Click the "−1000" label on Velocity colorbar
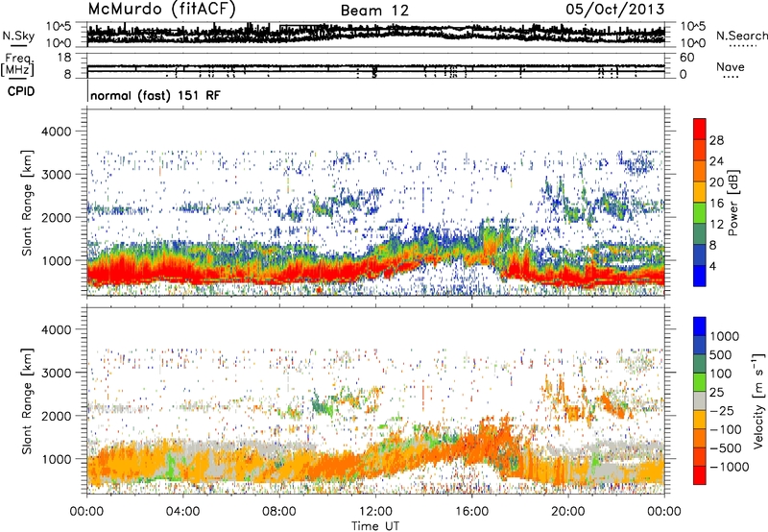This screenshot has width=768, height=532. click(729, 467)
